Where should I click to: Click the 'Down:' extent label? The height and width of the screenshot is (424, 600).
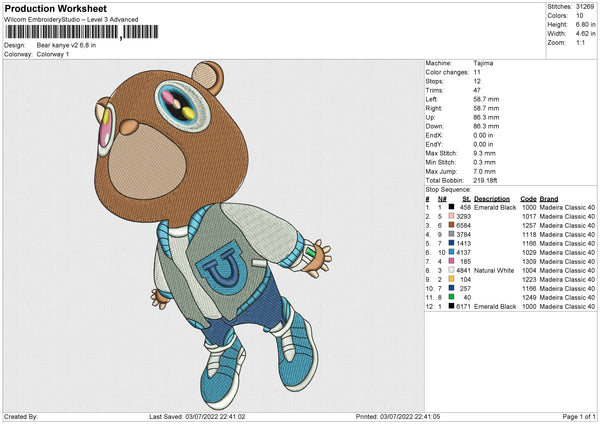(434, 126)
